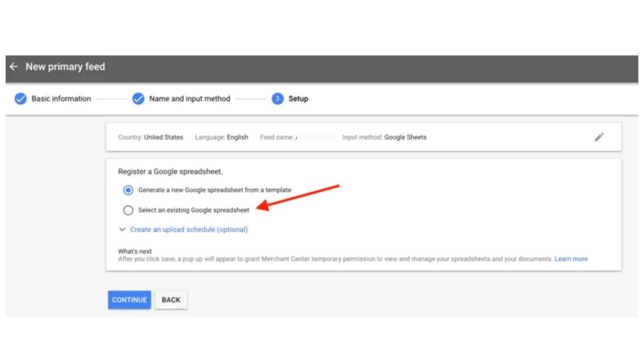Screen dimensions: 644x362
Task: Click the chevron beside Create an upload schedule
Action: click(x=121, y=229)
